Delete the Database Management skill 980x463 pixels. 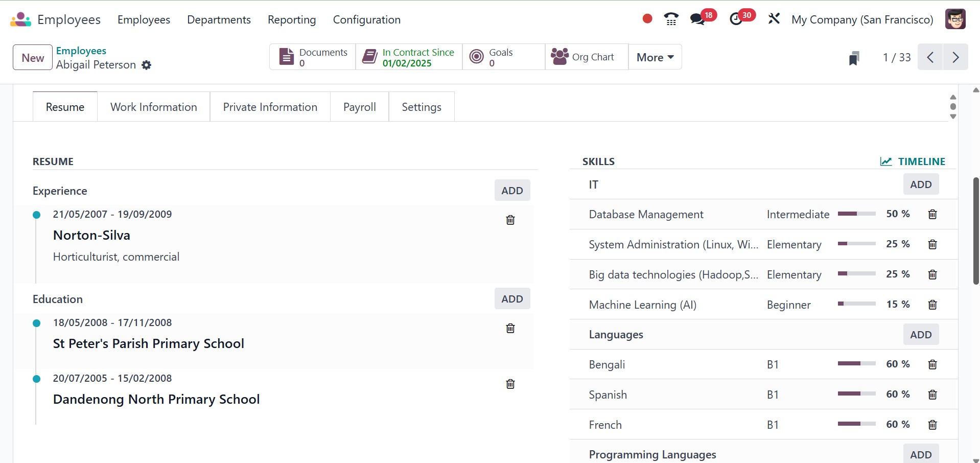[932, 214]
